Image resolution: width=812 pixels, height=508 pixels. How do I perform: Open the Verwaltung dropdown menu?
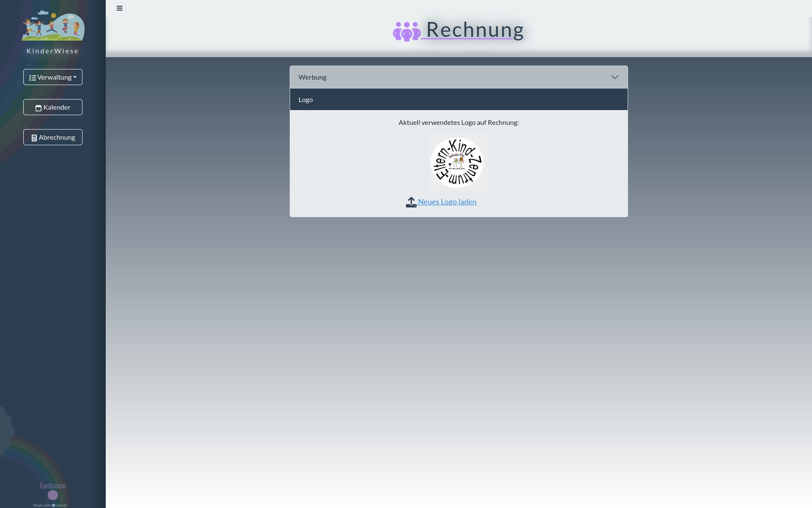click(53, 77)
